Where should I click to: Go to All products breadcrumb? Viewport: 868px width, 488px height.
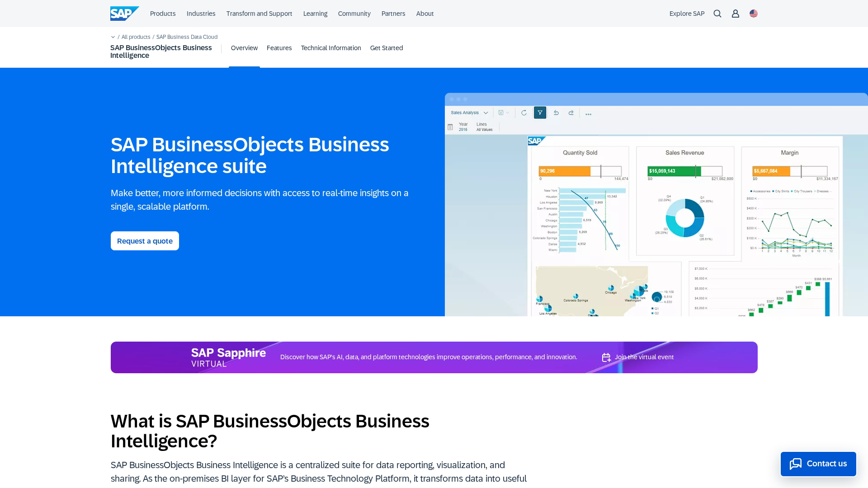(x=136, y=37)
